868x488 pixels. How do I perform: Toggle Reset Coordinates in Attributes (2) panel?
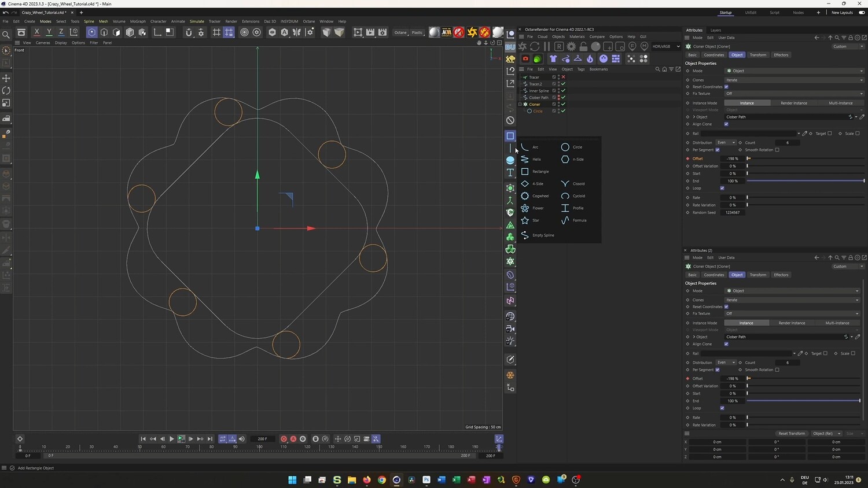tap(726, 306)
